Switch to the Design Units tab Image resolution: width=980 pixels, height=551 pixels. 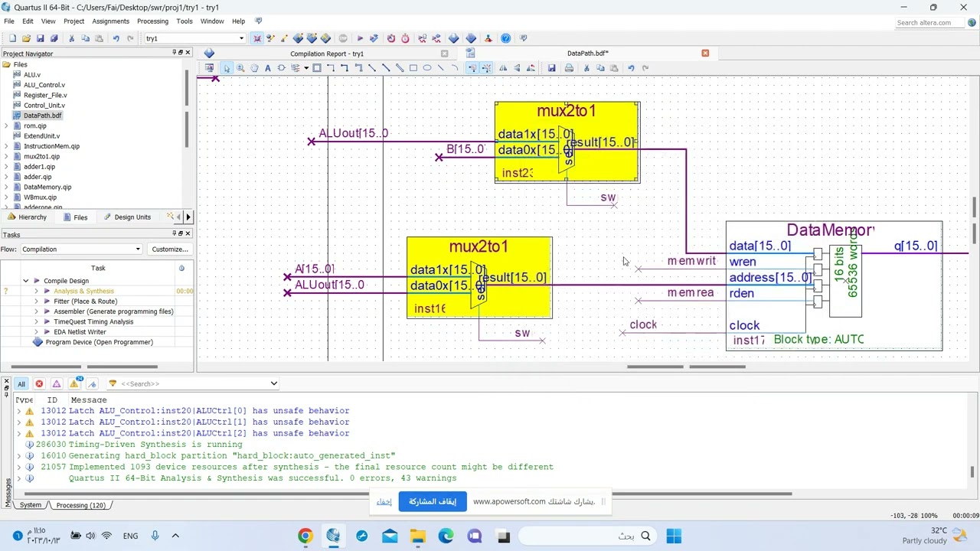point(127,217)
